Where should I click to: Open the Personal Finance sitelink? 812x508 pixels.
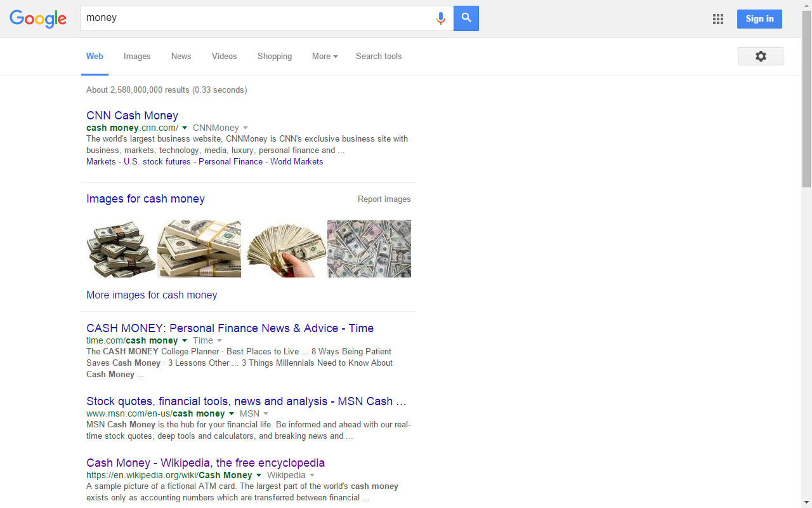coord(230,162)
